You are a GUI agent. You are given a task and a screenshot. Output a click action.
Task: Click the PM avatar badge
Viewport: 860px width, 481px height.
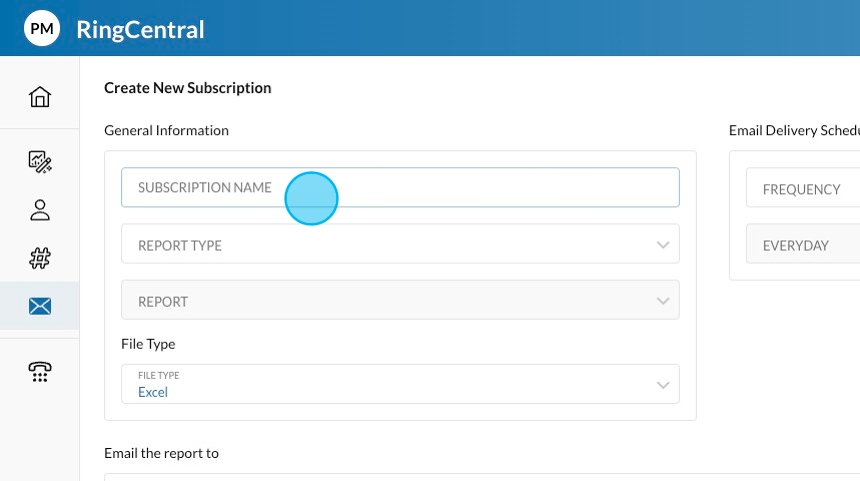[x=42, y=29]
